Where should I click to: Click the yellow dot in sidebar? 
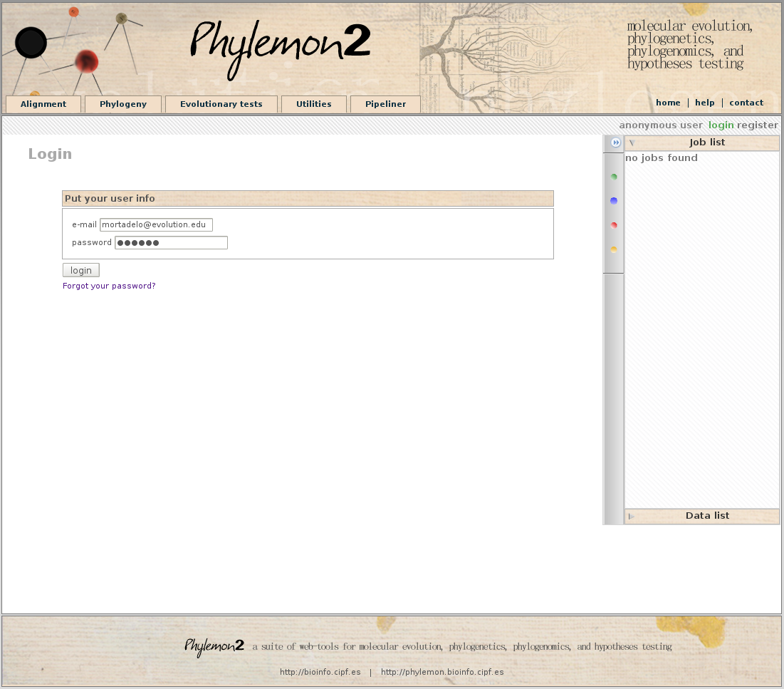pyautogui.click(x=614, y=249)
